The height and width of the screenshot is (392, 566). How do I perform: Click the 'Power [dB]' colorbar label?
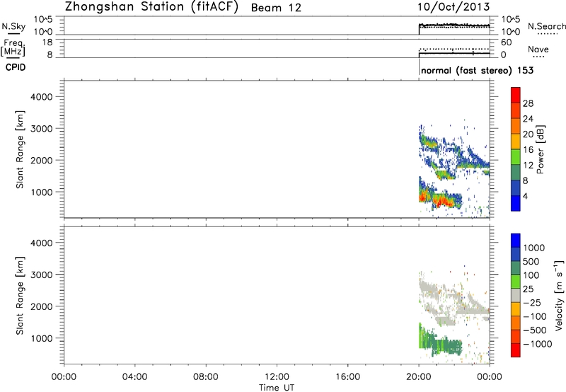(x=541, y=149)
